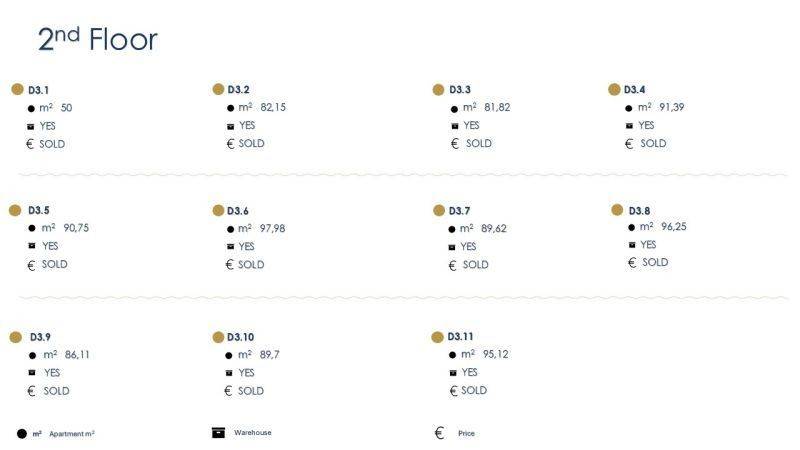Click the euro Price icon in the legend
This screenshot has width=800, height=450.
point(439,433)
